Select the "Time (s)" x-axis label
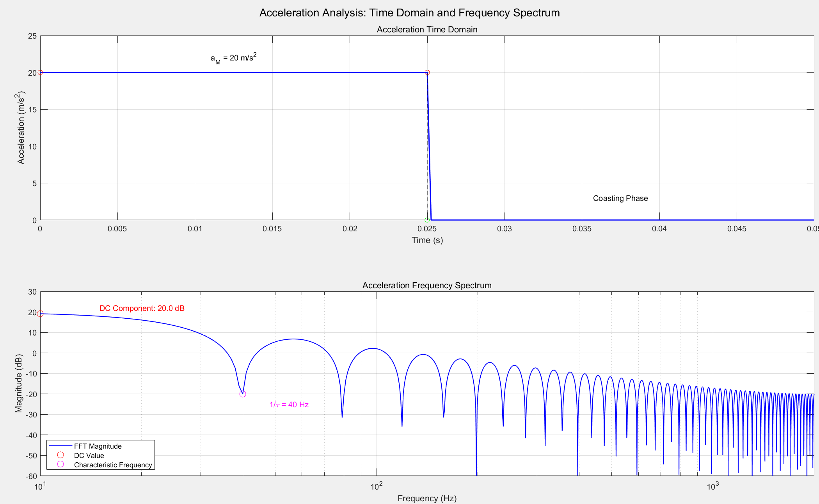Viewport: 819px width, 504px height. pos(427,240)
